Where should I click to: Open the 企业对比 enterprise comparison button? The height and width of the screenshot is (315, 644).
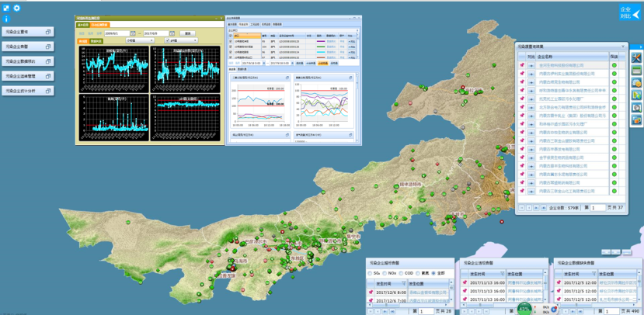tap(630, 12)
